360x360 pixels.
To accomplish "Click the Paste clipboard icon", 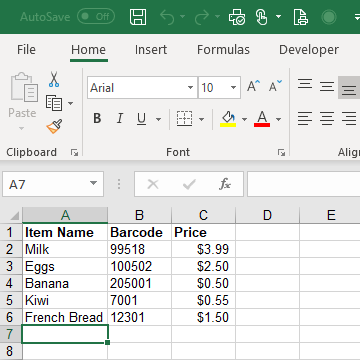I will 24,86.
